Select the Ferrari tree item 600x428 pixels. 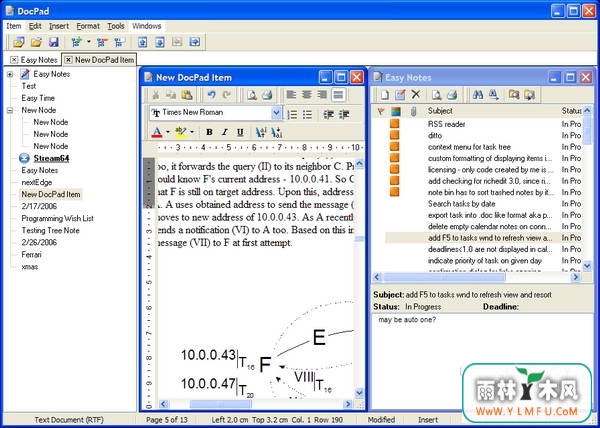click(x=31, y=254)
